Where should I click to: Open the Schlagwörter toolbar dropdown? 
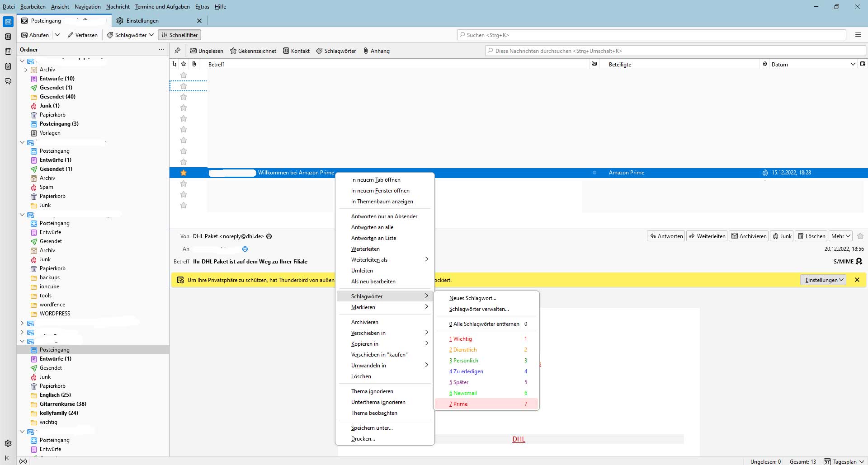[x=130, y=35]
